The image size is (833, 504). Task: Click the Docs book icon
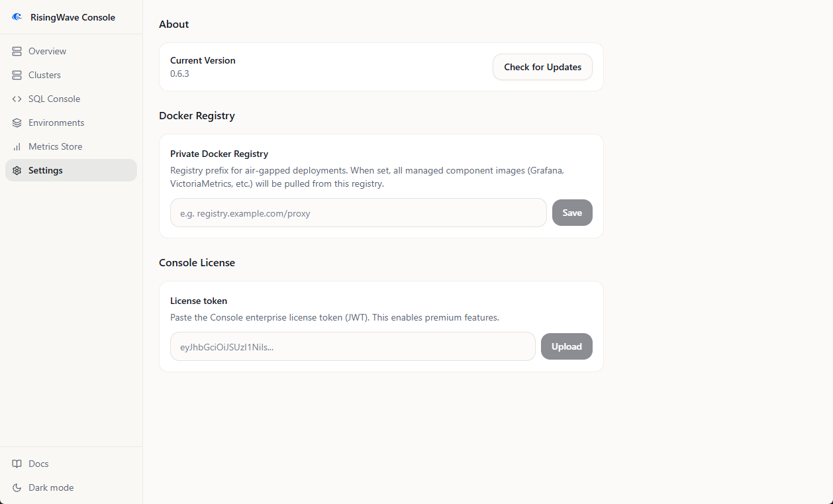point(17,464)
